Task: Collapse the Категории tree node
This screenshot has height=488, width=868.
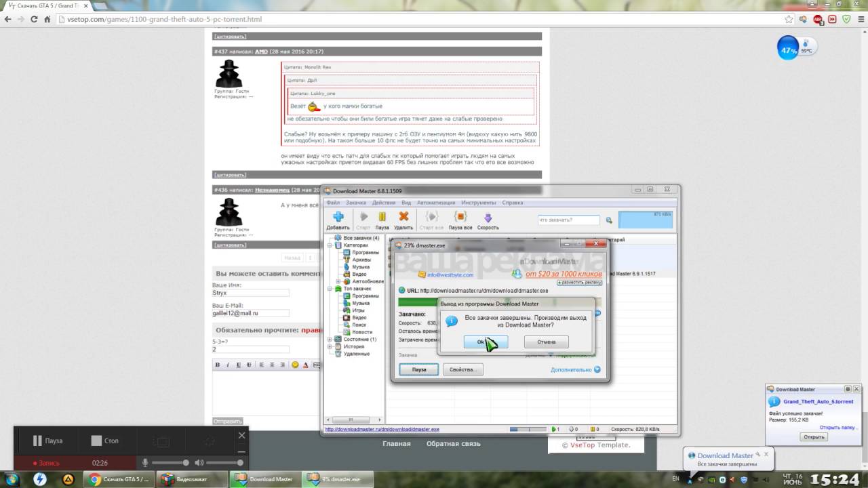Action: [x=330, y=245]
